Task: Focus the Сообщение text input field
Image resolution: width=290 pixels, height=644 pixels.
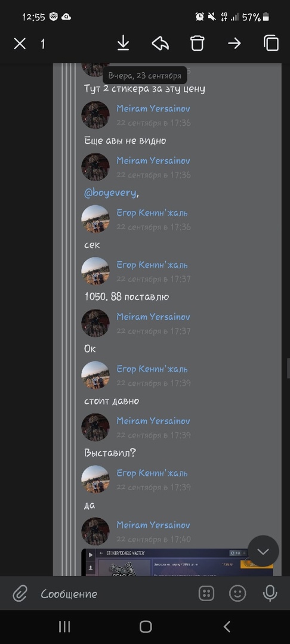Action: coord(115,593)
